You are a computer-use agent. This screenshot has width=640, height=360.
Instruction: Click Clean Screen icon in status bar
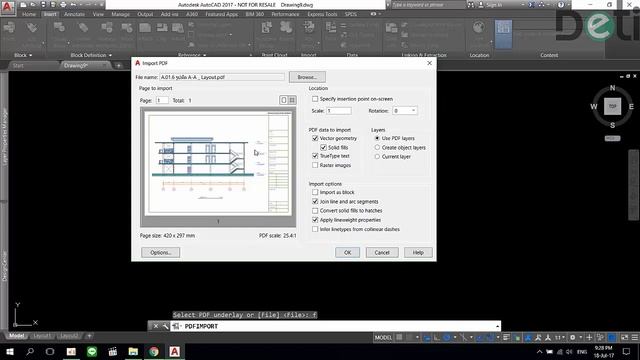pyautogui.click(x=624, y=337)
